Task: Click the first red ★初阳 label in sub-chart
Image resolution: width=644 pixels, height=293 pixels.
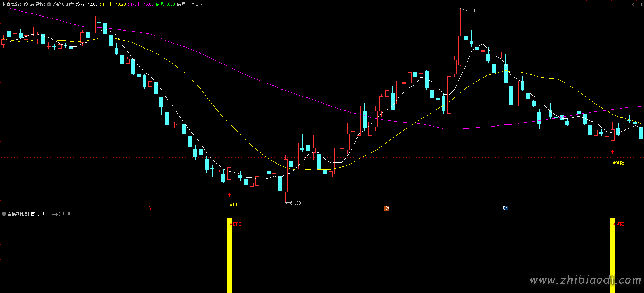Action: pos(235,224)
